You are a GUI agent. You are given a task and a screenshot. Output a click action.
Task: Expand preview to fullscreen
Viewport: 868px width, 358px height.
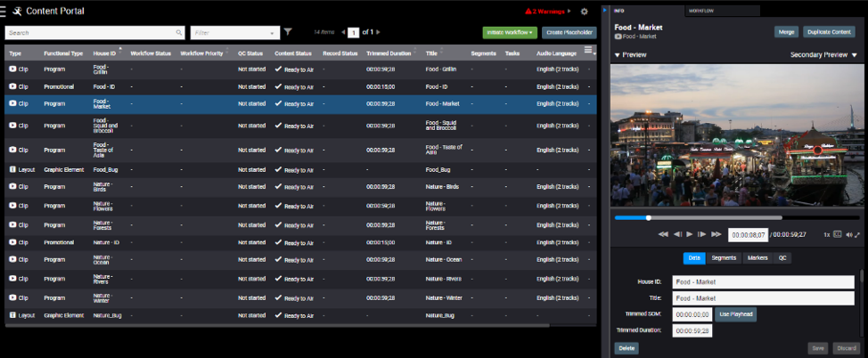(x=857, y=234)
